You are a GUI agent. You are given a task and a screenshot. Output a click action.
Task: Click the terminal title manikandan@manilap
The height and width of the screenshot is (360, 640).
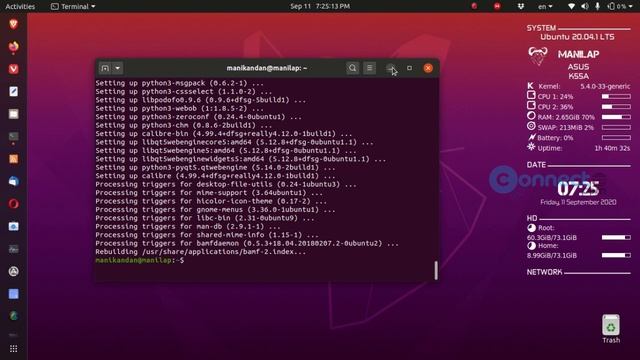(267, 68)
